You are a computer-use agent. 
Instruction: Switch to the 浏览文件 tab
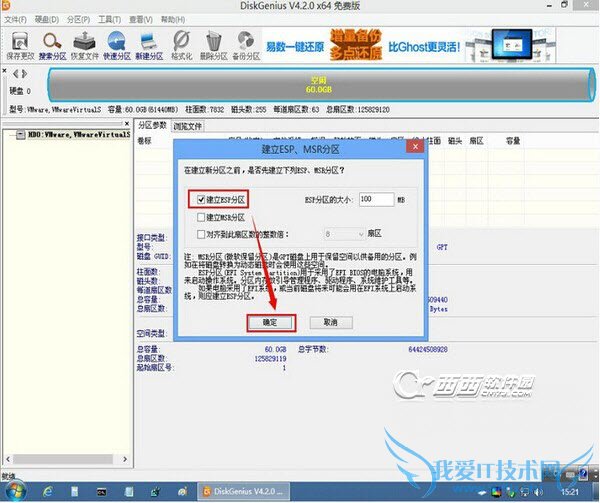187,126
